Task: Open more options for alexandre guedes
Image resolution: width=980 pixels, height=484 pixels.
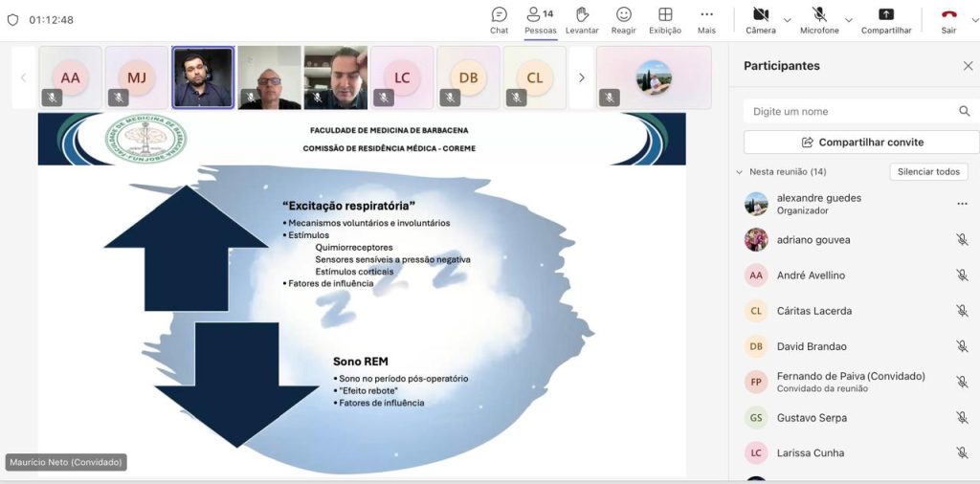Action: point(962,204)
